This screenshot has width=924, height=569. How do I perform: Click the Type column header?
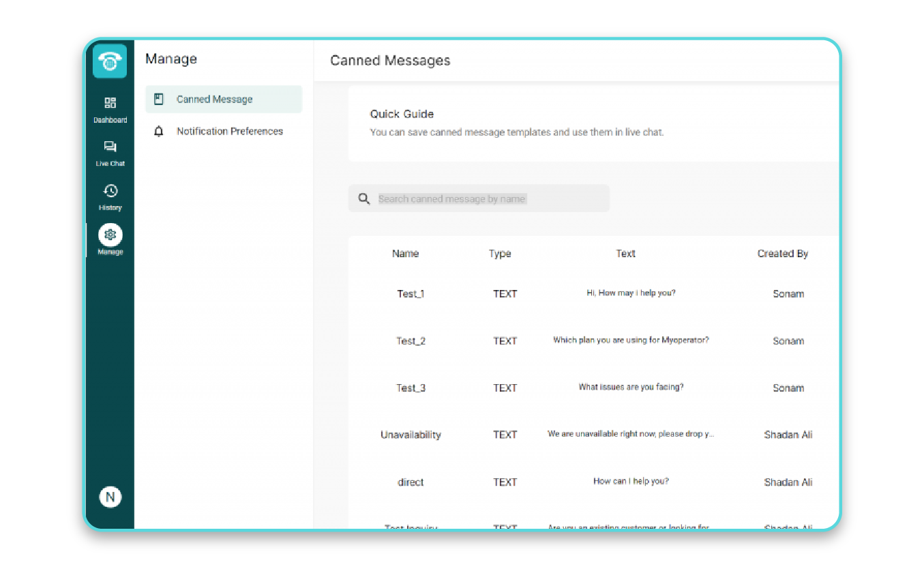pos(500,254)
